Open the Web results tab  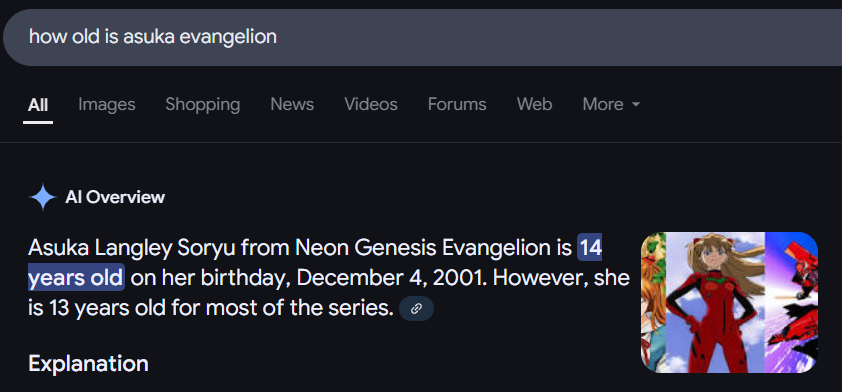[x=534, y=104]
